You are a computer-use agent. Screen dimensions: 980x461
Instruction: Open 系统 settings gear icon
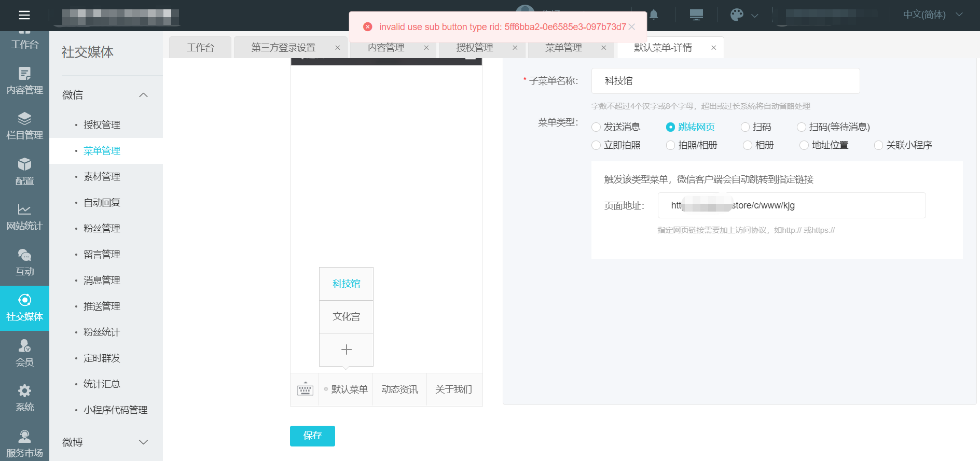pos(24,398)
